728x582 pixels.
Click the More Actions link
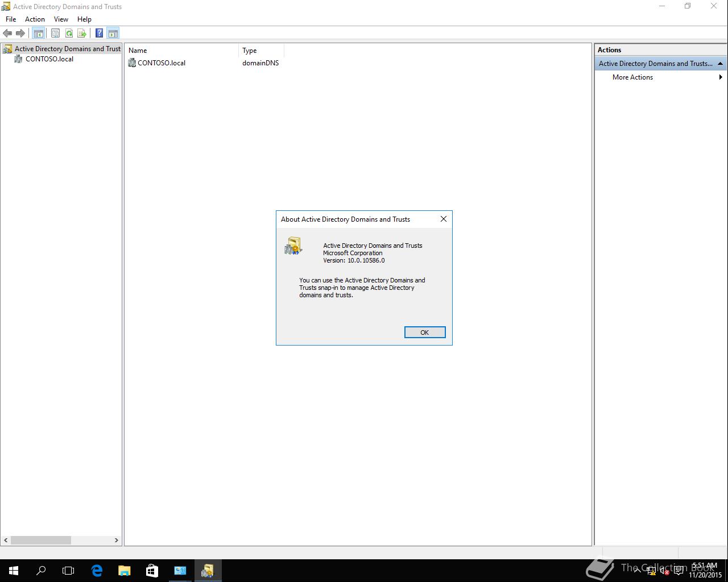click(x=632, y=77)
